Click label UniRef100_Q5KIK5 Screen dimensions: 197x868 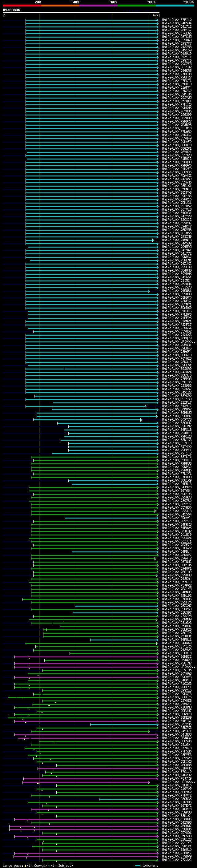click(x=176, y=761)
